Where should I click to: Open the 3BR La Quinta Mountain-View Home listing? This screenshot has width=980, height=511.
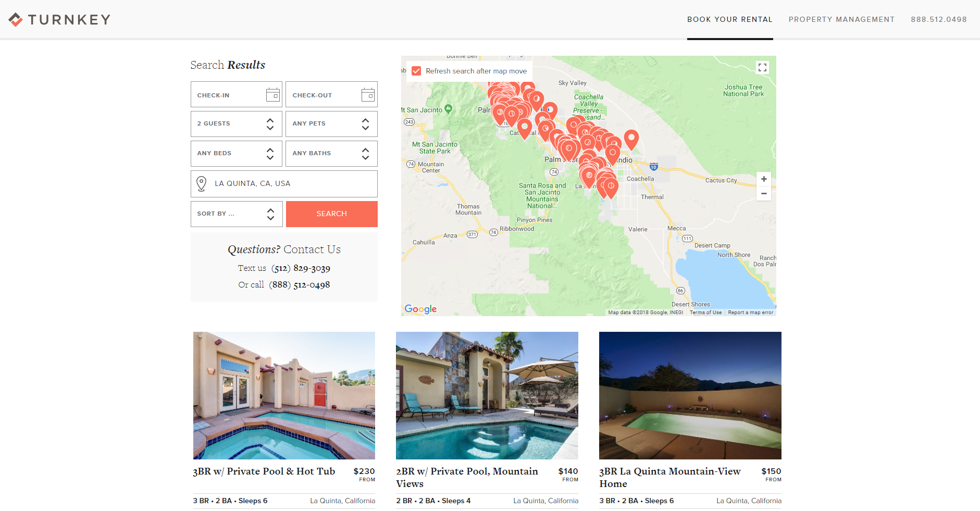pyautogui.click(x=669, y=477)
